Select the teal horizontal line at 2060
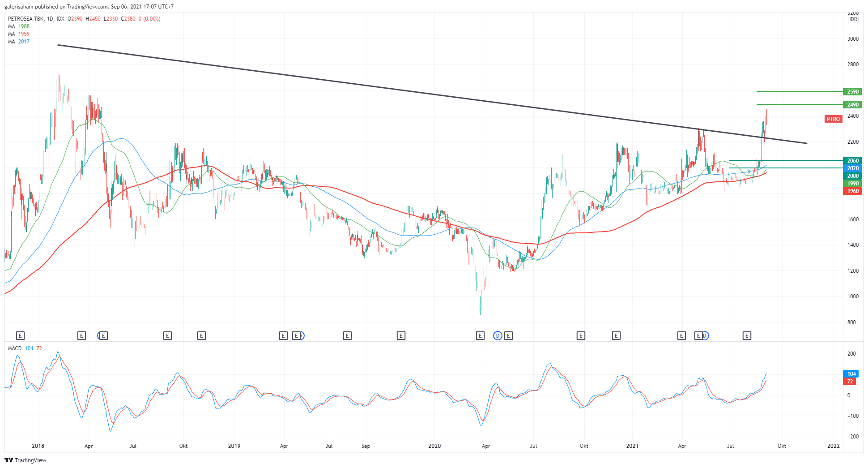The image size is (868, 468). pos(785,160)
